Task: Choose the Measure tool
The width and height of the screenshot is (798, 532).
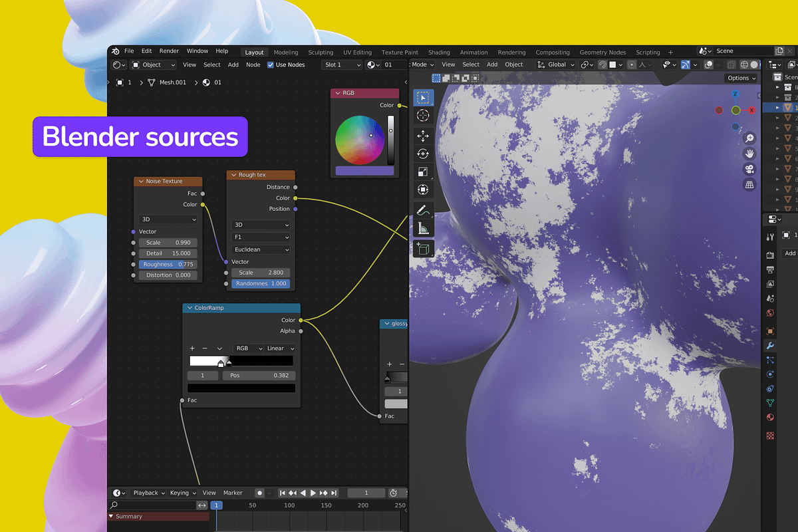Action: [x=423, y=229]
